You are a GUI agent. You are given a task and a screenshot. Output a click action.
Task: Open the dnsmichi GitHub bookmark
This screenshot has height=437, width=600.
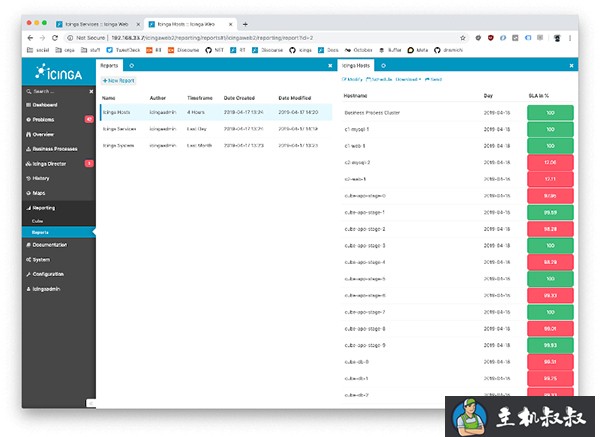(x=448, y=50)
